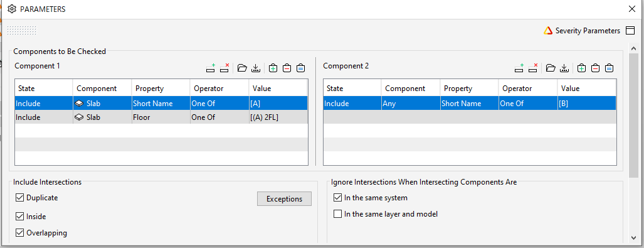
Task: Select Include state in Component 2 row
Action: point(352,103)
